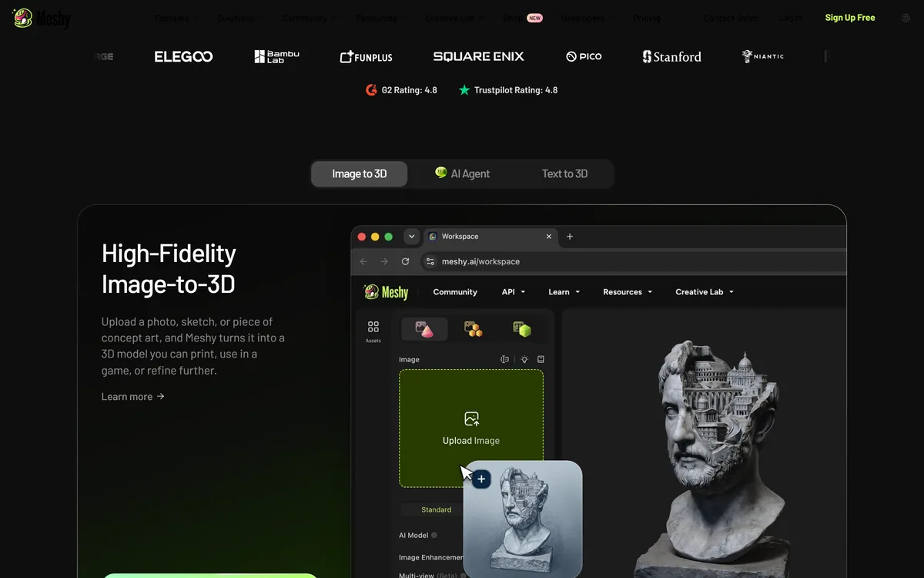Click the Square Enix partner logo
Viewport: 924px width, 578px height.
coord(478,56)
